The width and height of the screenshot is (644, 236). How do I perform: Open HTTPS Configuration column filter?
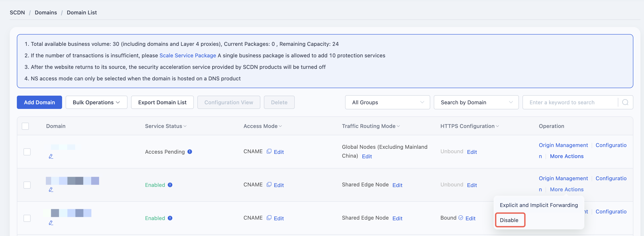click(x=497, y=126)
